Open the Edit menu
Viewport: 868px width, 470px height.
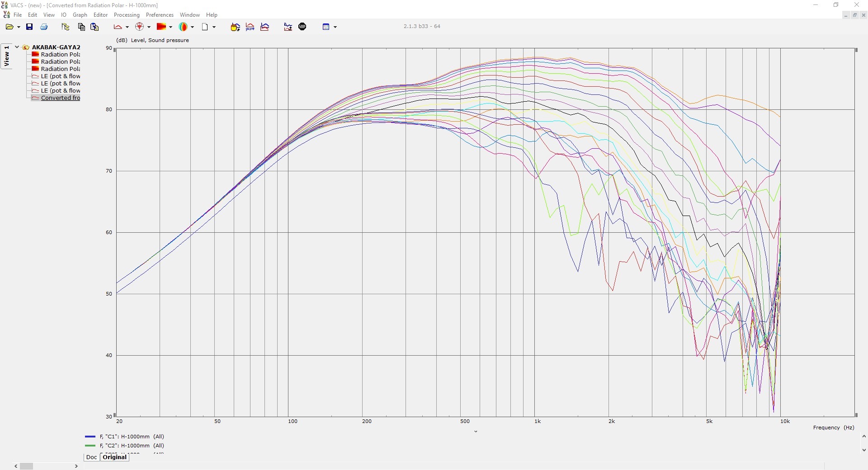(33, 15)
